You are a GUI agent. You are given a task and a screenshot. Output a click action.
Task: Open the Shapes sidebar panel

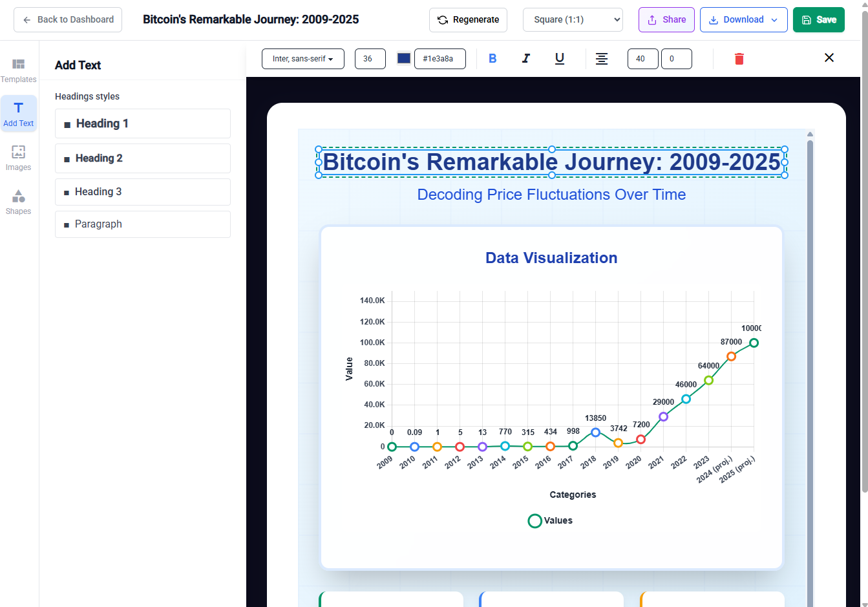18,202
